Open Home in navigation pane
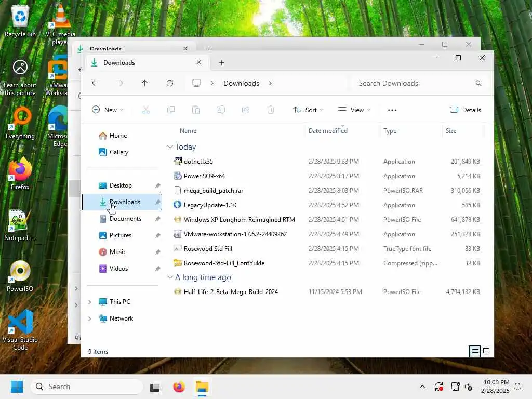 [x=118, y=136]
